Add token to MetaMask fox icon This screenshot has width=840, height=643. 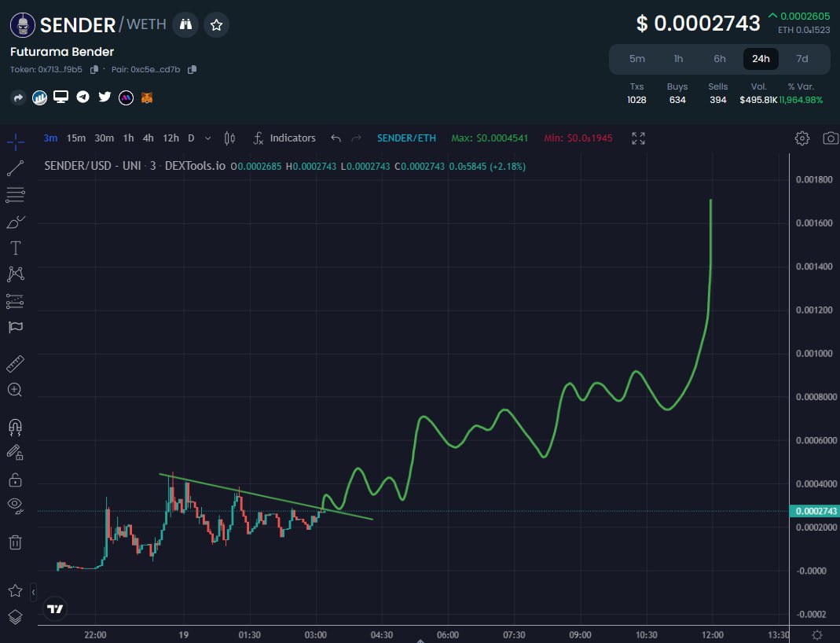click(x=147, y=97)
